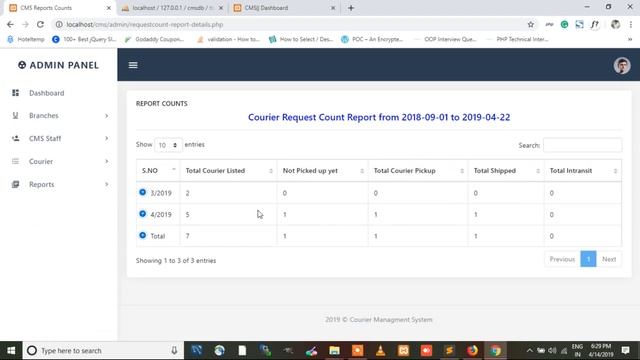This screenshot has height=360, width=640.
Task: Switch to CMS Dashboard browser tab
Action: coord(285,8)
